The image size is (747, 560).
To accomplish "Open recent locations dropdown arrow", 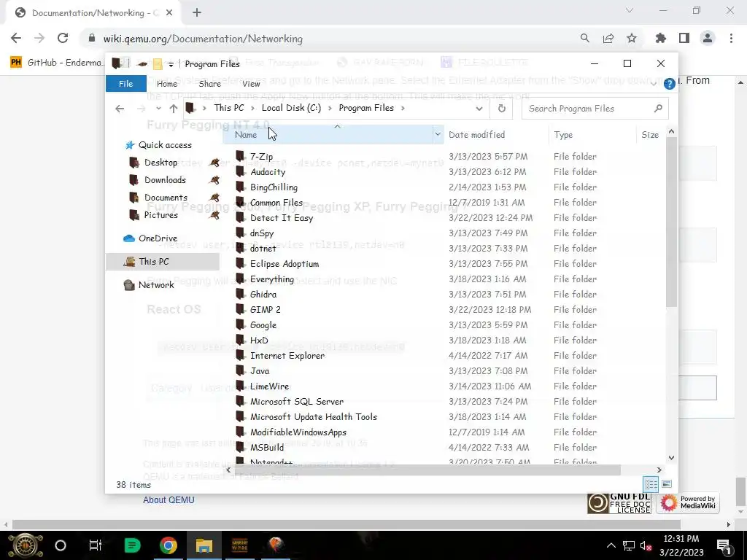I will tap(158, 109).
